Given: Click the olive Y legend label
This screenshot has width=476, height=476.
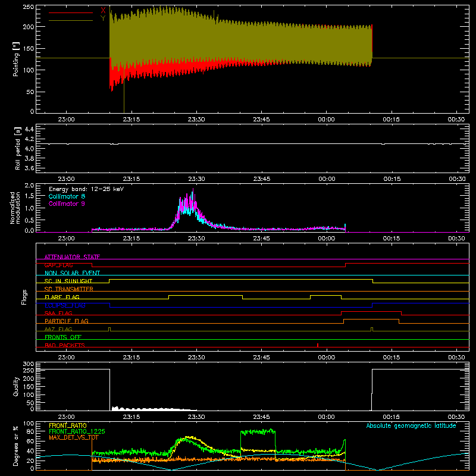Looking at the screenshot, I should (x=103, y=18).
